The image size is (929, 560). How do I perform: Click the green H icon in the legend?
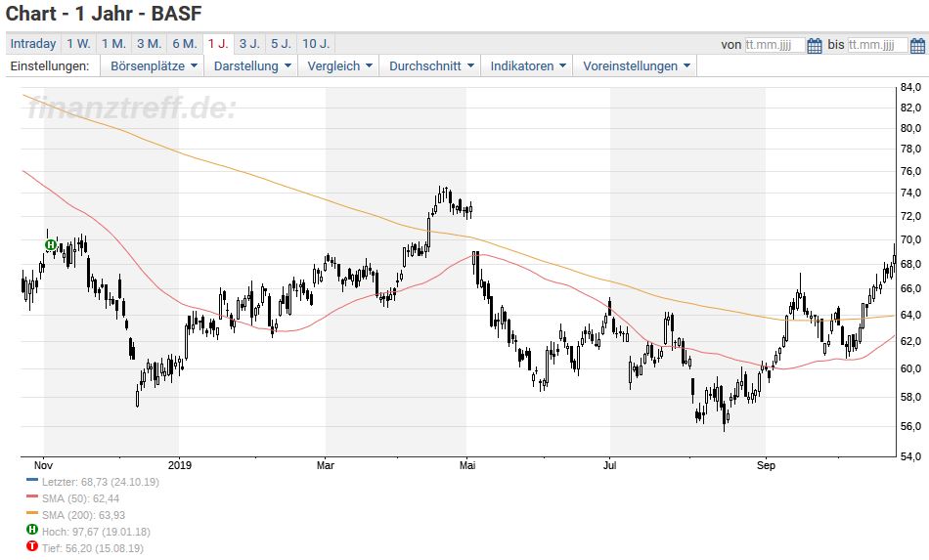tap(32, 530)
